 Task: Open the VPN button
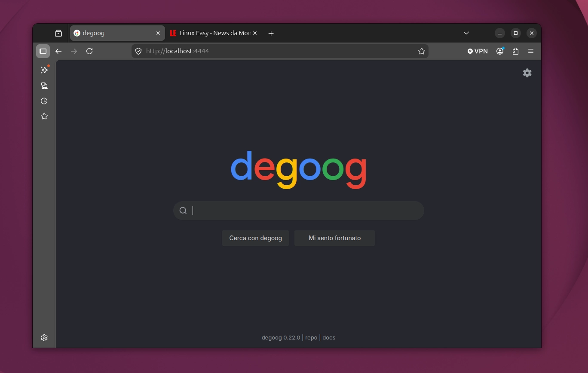(478, 51)
